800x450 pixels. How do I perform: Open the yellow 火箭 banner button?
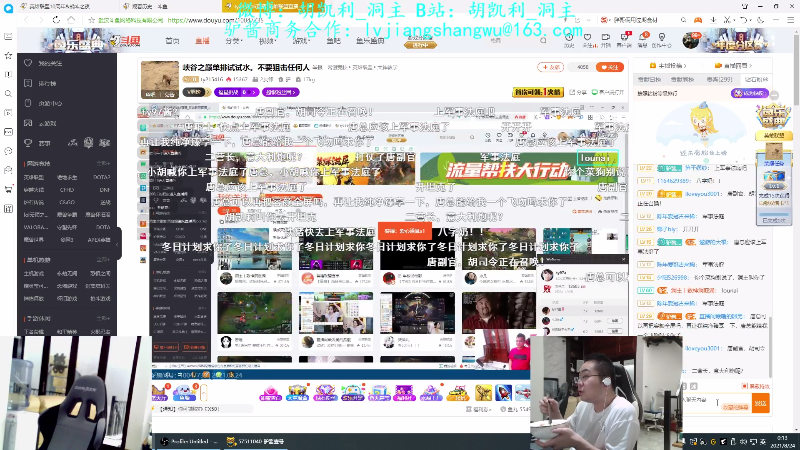click(538, 92)
